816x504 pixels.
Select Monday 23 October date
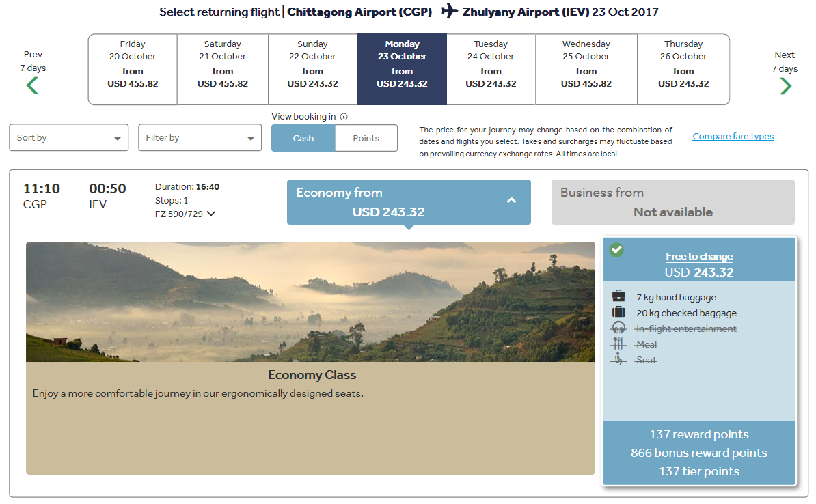(x=402, y=69)
